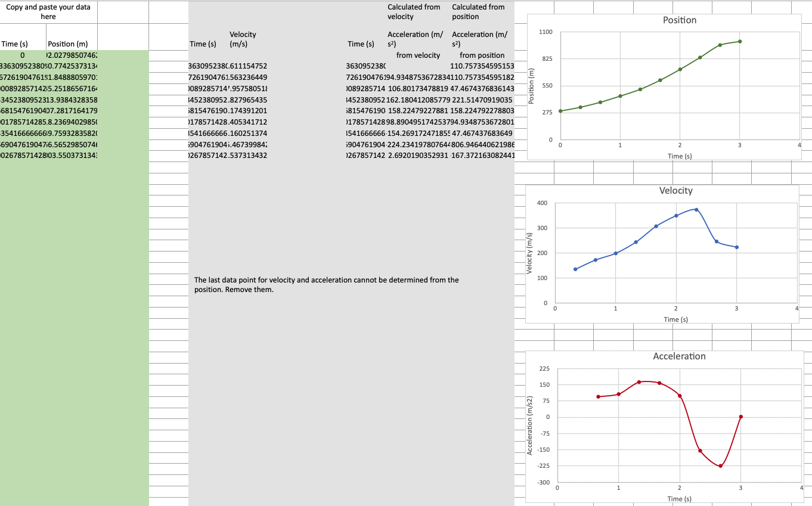
Task: Click the last value in the Position column
Action: click(x=72, y=156)
